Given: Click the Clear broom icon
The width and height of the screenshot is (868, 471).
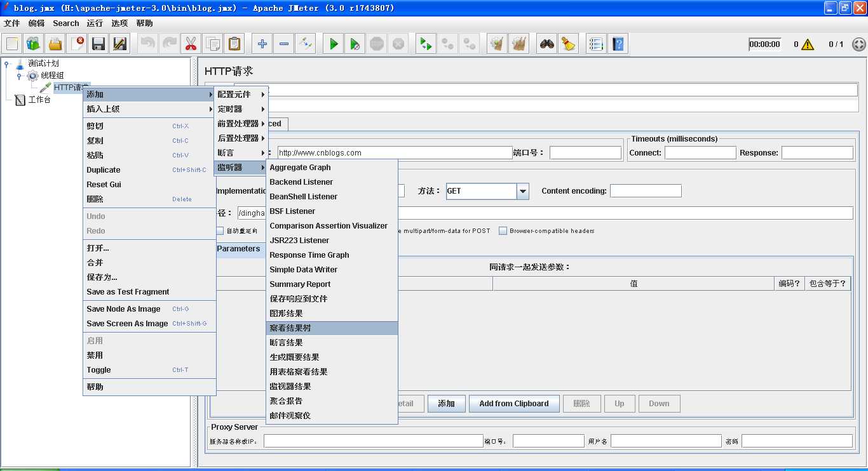Looking at the screenshot, I should click(498, 44).
